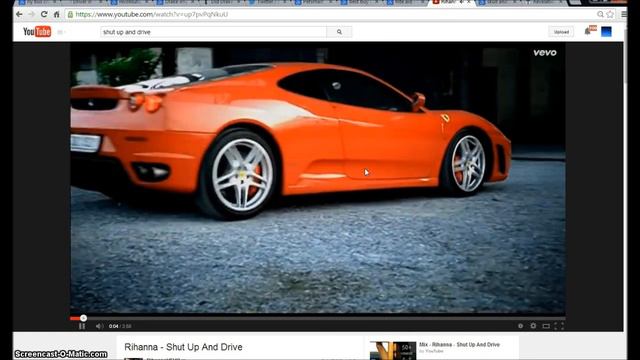Switch to theater mode
The height and width of the screenshot is (360, 640).
(546, 326)
